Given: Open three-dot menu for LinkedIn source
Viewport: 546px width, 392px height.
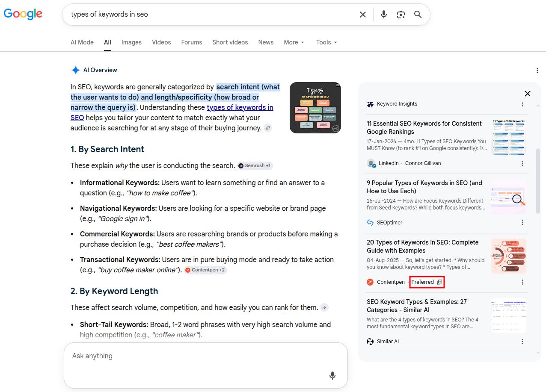Looking at the screenshot, I should click(x=522, y=163).
